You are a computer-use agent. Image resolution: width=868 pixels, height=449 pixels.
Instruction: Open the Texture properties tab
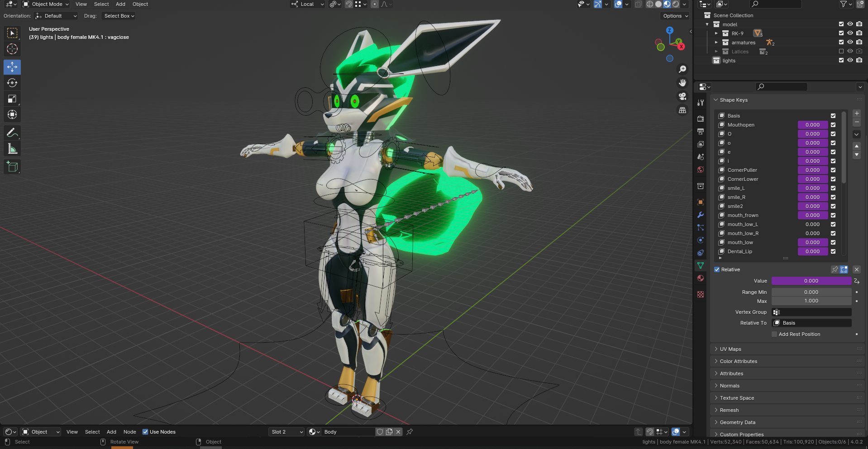tap(701, 294)
